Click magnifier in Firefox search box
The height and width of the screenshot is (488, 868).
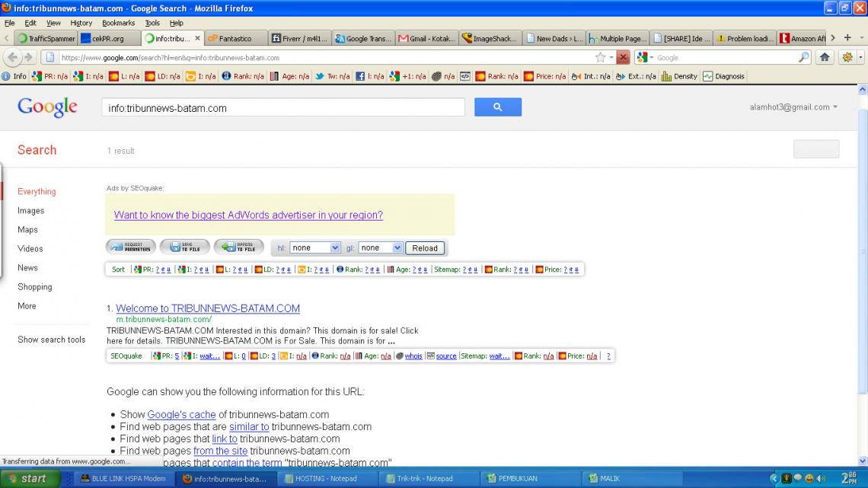pos(804,57)
